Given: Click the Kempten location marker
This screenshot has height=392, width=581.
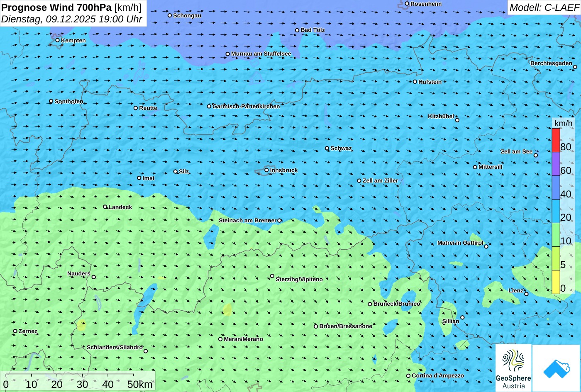Looking at the screenshot, I should pyautogui.click(x=57, y=40).
